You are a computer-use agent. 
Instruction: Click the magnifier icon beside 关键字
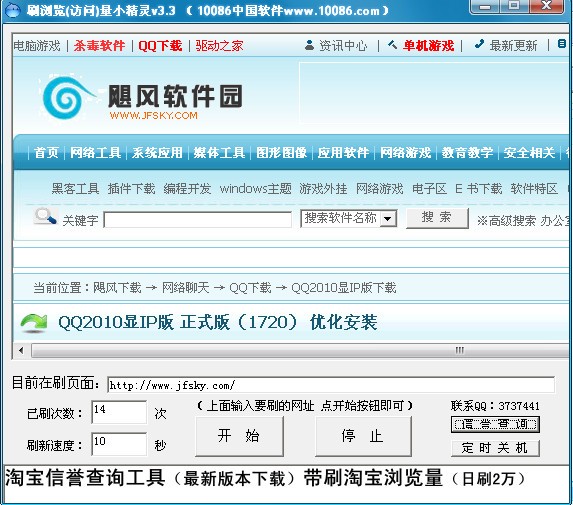[x=45, y=216]
